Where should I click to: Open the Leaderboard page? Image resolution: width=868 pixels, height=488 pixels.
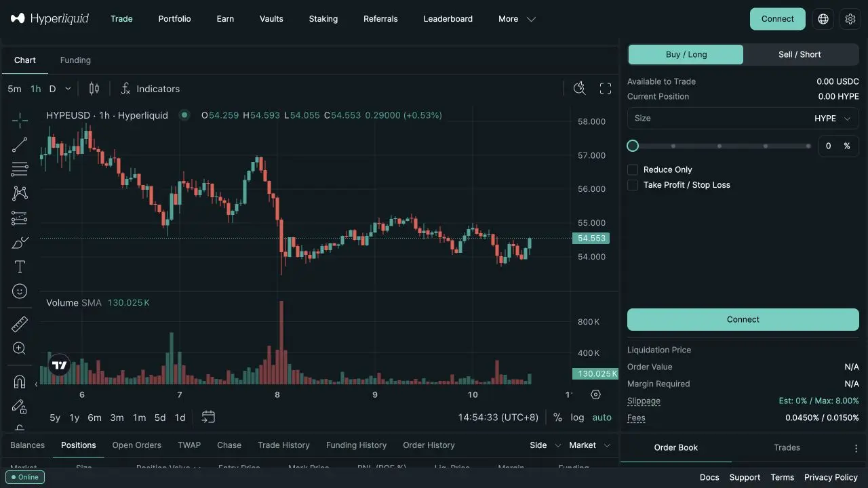click(x=448, y=19)
